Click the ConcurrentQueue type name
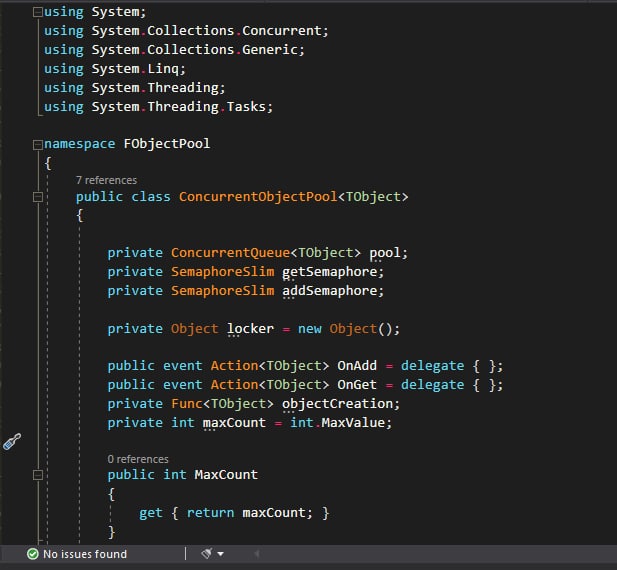Screen dimensions: 617x570 point(230,253)
